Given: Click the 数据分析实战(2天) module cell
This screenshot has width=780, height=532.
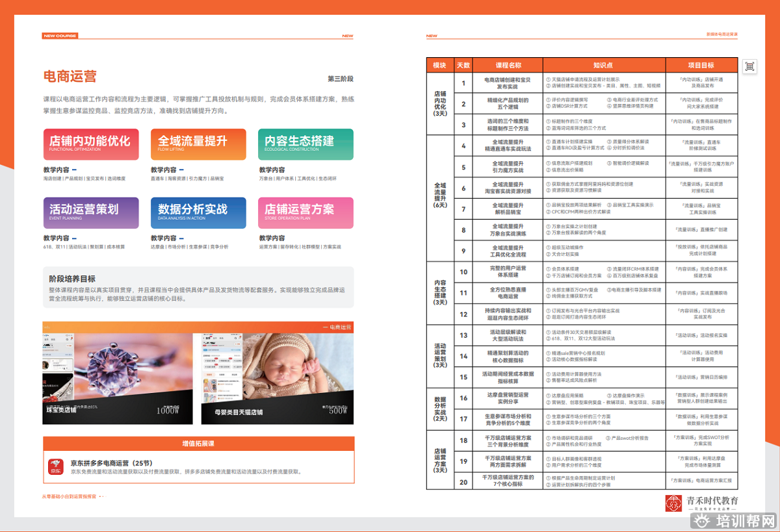Looking at the screenshot, I should [440, 408].
